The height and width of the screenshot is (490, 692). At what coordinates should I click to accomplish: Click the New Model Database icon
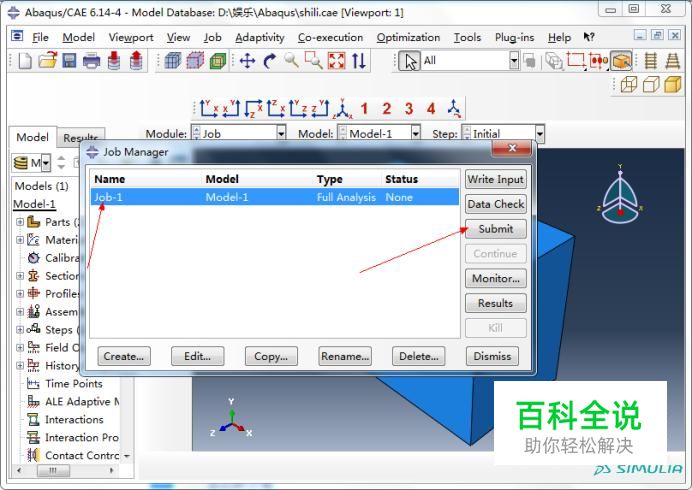tap(24, 61)
